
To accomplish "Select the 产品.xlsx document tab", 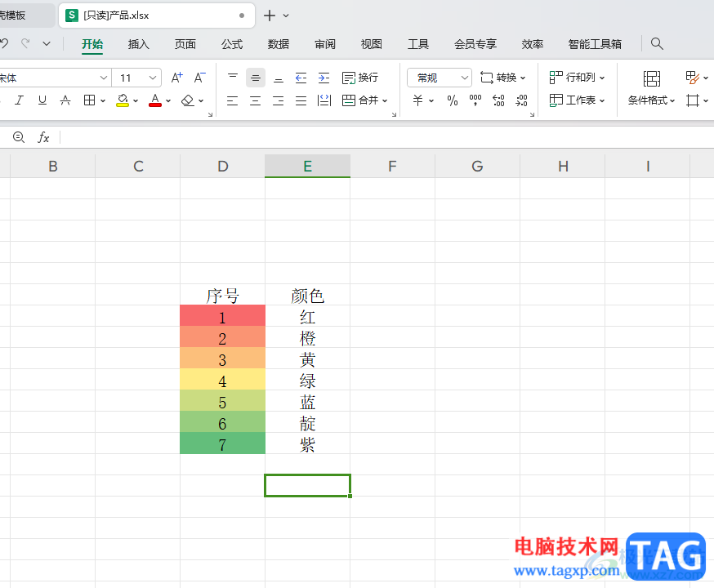I will 157,16.
